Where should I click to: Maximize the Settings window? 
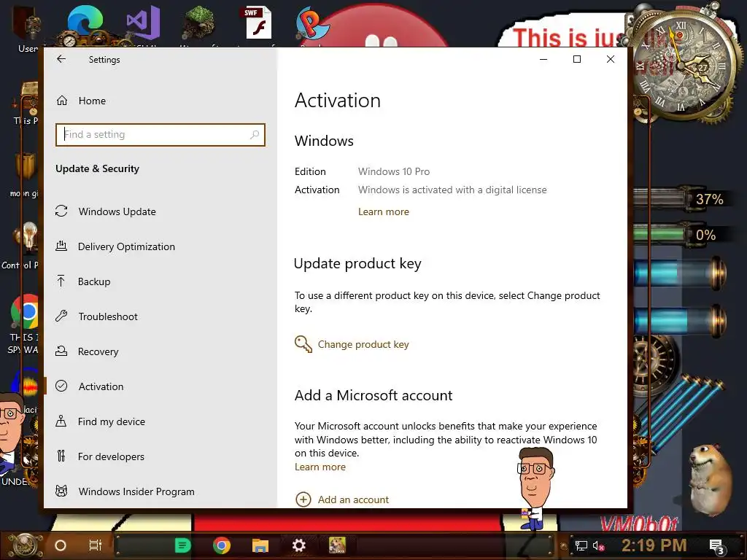pyautogui.click(x=577, y=59)
